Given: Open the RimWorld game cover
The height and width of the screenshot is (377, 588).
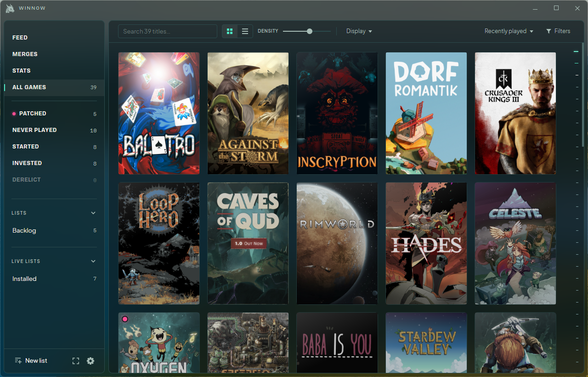Looking at the screenshot, I should tap(337, 244).
